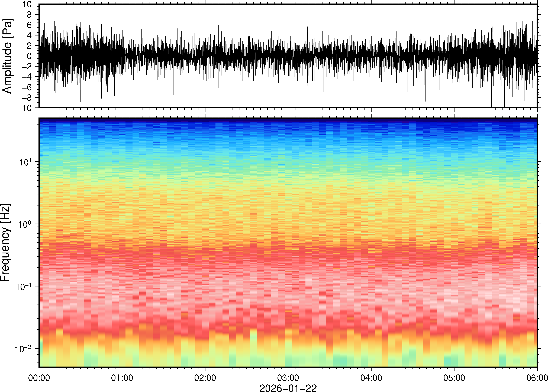Click the -4 amplitude tick label
The height and width of the screenshot is (392, 548).
(x=27, y=77)
